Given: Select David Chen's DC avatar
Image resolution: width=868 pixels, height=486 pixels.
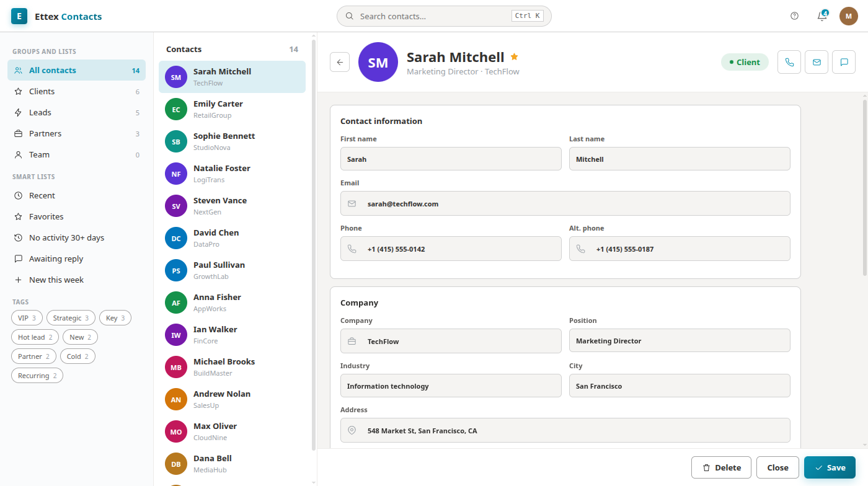Looking at the screenshot, I should click(176, 238).
